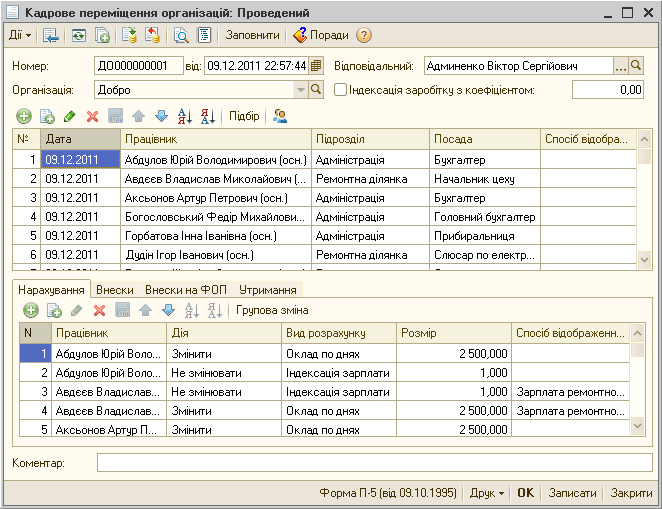The width and height of the screenshot is (662, 509).
Task: Sort descending in employees toolbar
Action: click(208, 116)
